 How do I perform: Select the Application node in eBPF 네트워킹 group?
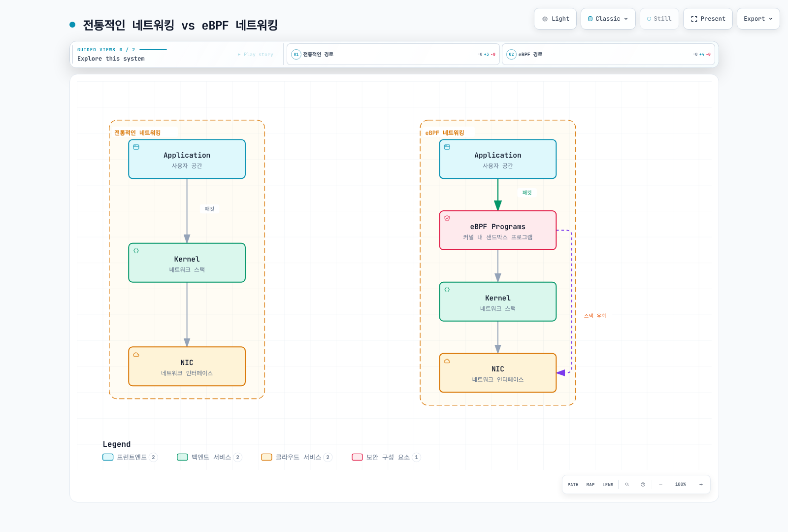[497, 159]
